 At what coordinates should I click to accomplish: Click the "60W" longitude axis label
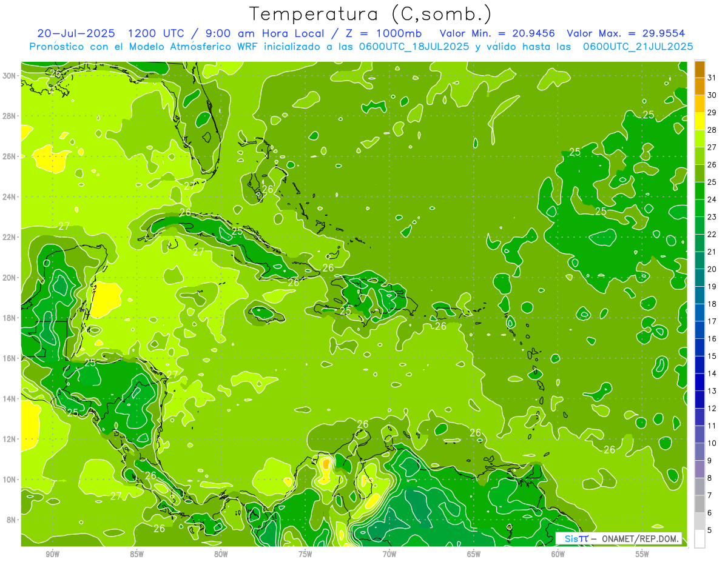(558, 554)
